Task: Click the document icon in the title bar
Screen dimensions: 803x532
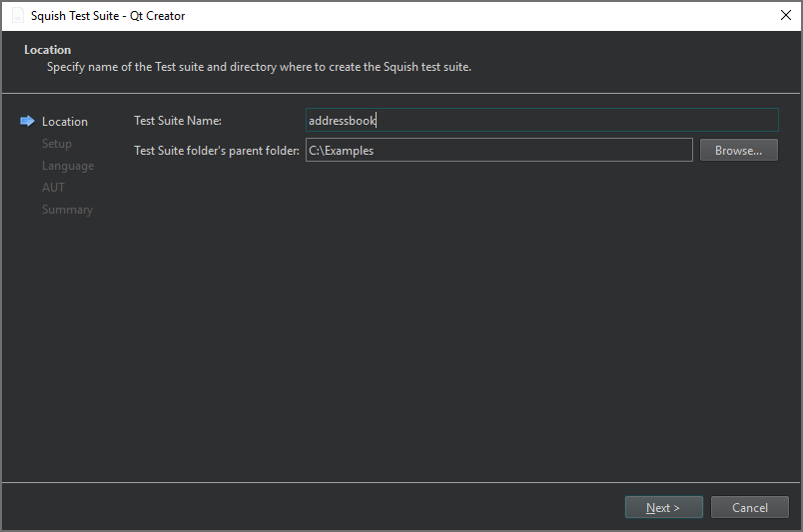Action: click(17, 16)
